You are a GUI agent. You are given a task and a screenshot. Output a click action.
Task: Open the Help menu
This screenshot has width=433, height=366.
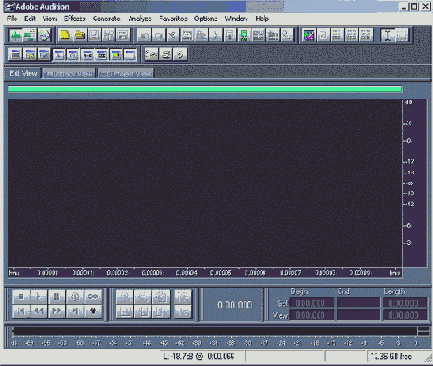tap(262, 19)
